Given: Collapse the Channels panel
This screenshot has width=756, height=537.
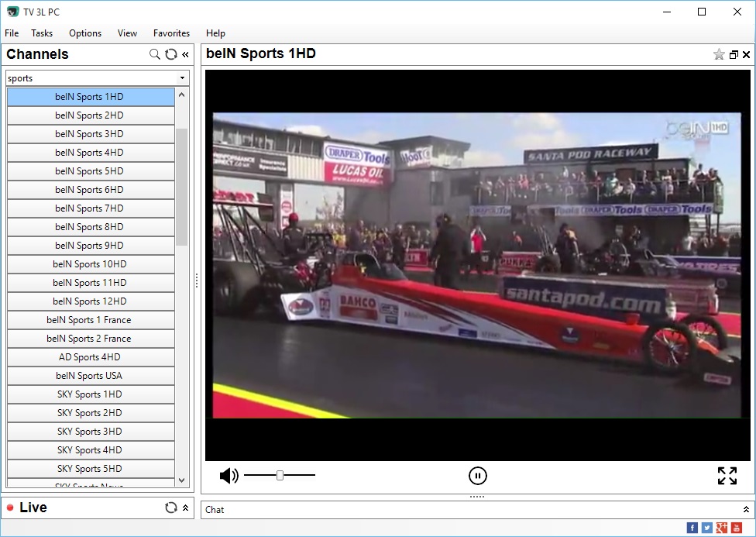Looking at the screenshot, I should (186, 54).
